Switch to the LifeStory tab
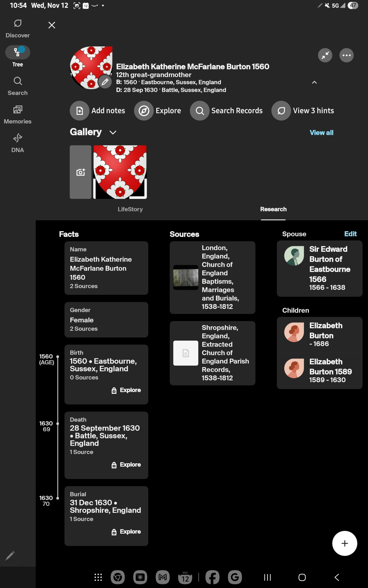Viewport: 368px width, 588px height. (130, 209)
